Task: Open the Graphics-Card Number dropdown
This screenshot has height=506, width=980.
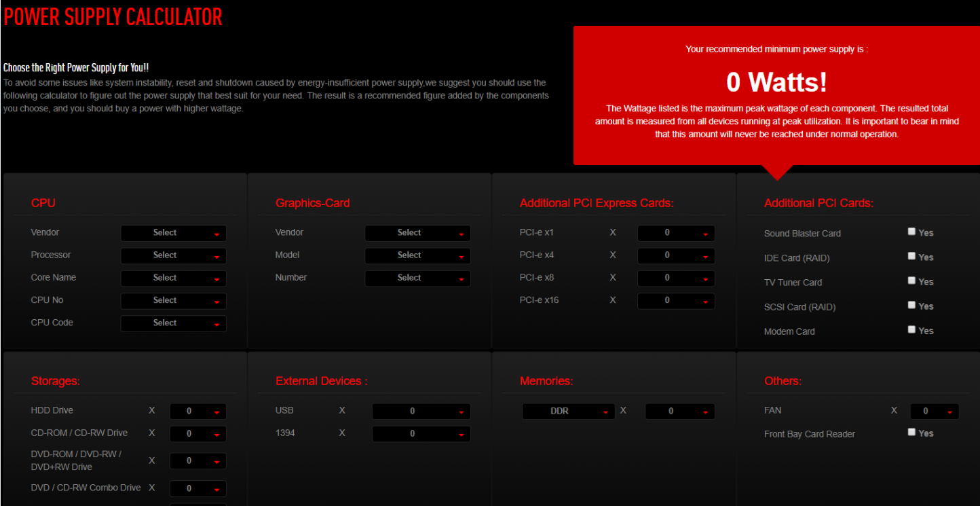Action: click(x=417, y=278)
